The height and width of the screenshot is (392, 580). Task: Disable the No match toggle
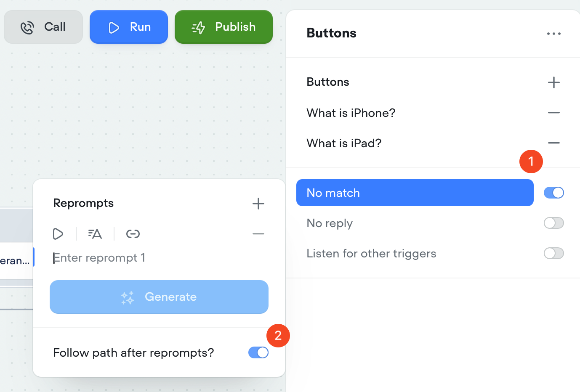click(553, 193)
